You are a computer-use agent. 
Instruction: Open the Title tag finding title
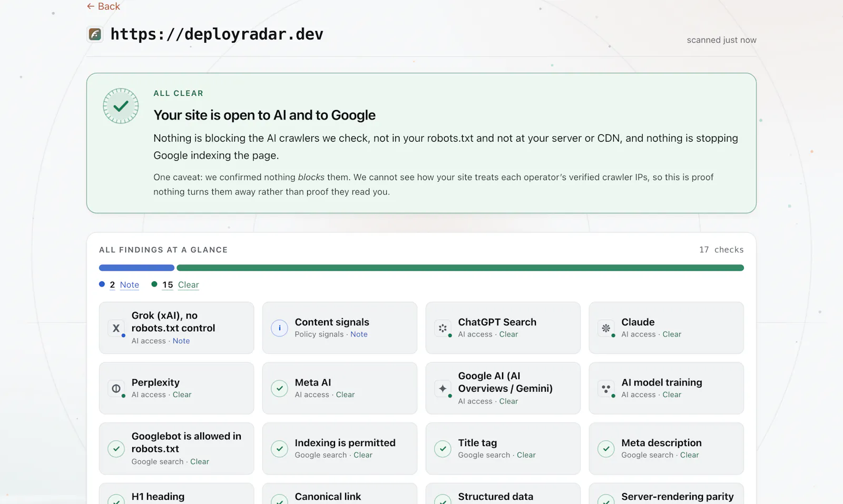point(477,443)
